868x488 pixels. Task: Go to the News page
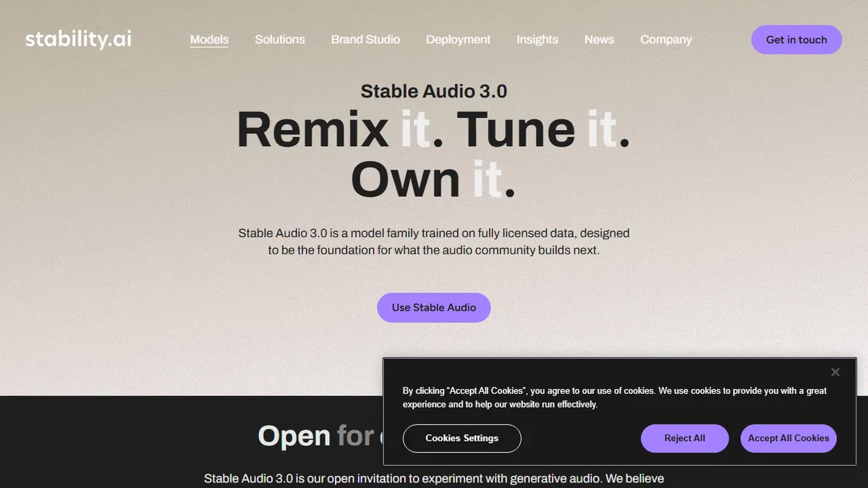(x=599, y=40)
